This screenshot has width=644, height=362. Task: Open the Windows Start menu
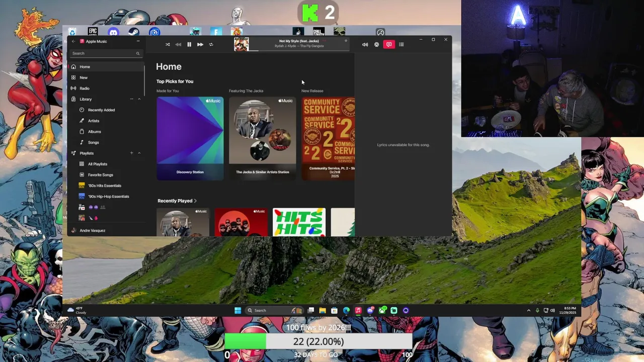point(237,310)
